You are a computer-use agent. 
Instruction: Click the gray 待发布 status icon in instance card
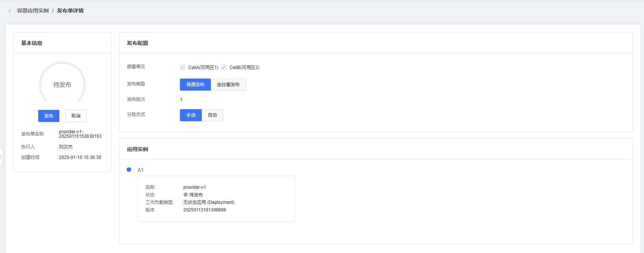[186, 195]
